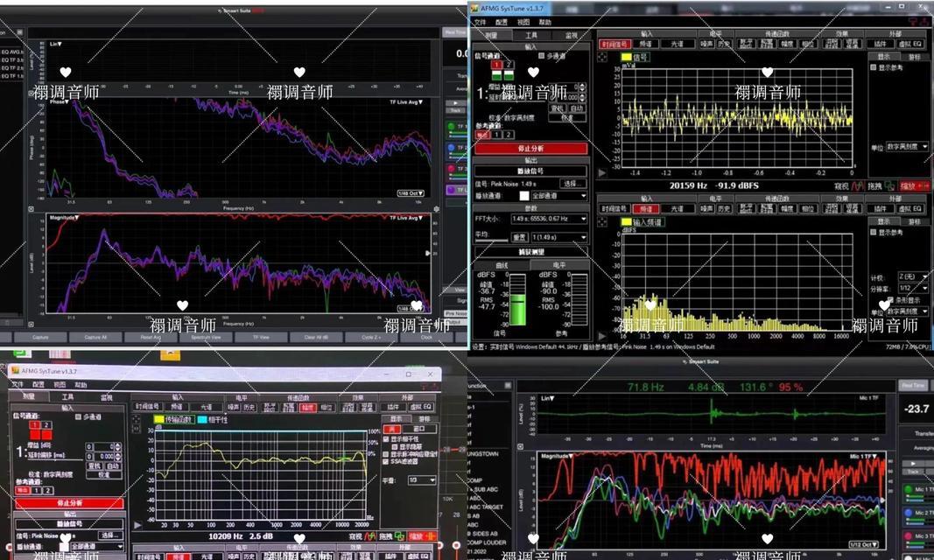Open the 全部通道 dropdown in the 20159 Hz window

tap(559, 195)
